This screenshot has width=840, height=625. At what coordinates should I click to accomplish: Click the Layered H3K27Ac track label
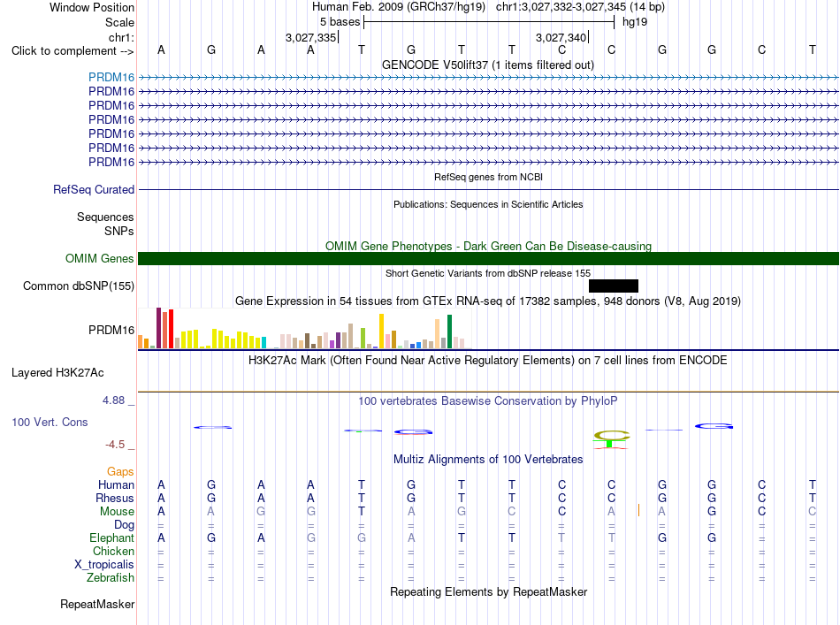click(x=57, y=373)
